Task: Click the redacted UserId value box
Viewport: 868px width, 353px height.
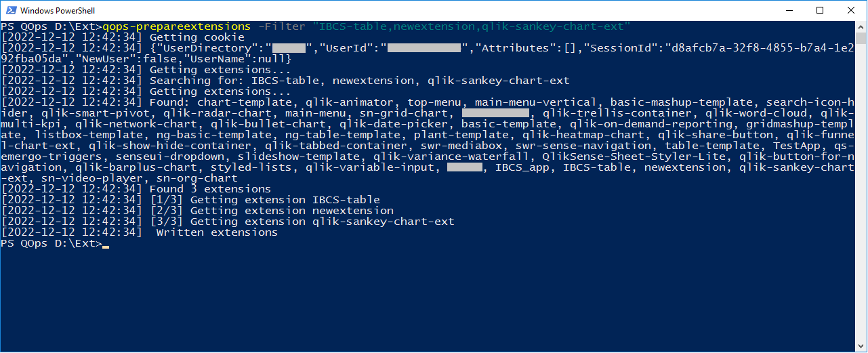Action: pyautogui.click(x=424, y=48)
